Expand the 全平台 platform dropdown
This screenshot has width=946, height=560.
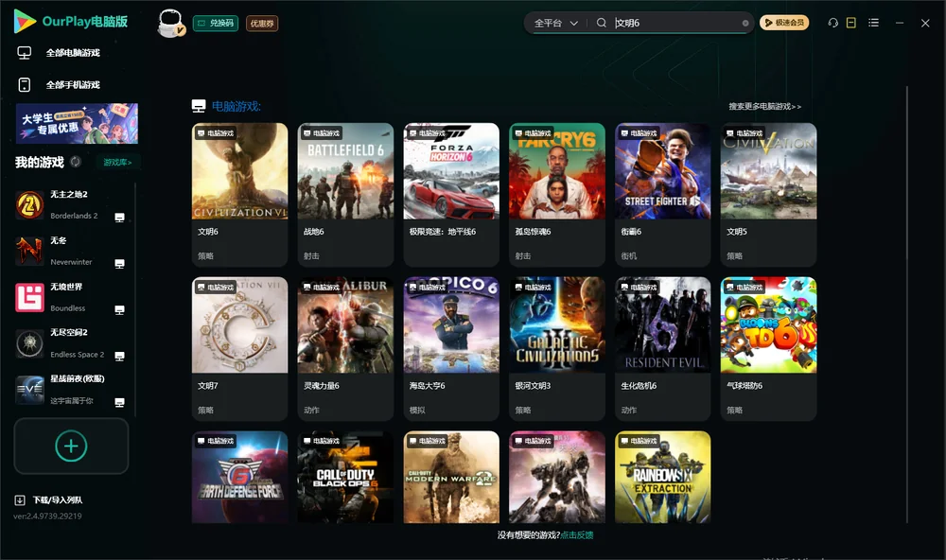[555, 23]
